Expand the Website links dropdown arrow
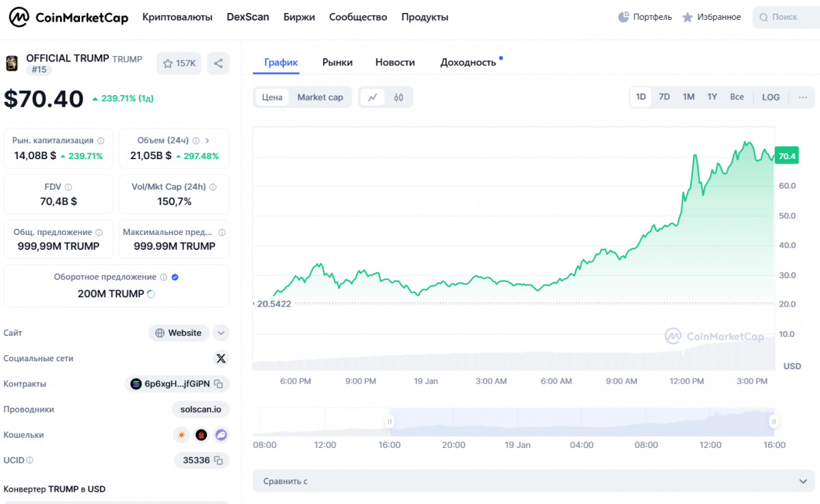 (221, 333)
